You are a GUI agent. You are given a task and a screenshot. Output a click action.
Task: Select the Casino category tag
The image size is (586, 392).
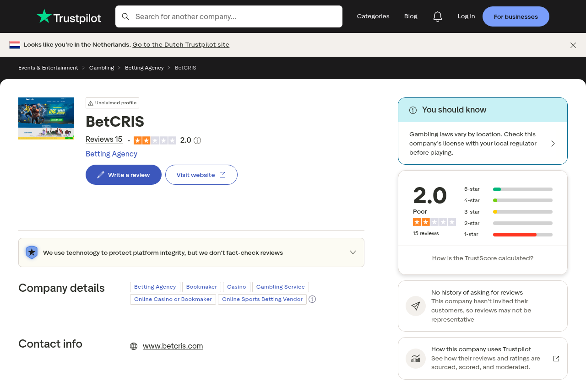(x=237, y=287)
